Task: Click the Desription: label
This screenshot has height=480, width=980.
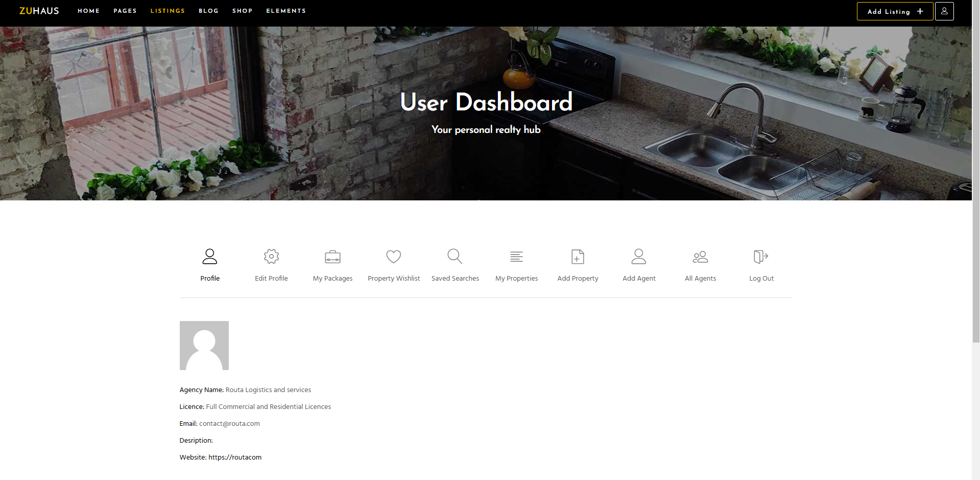Action: (x=196, y=440)
